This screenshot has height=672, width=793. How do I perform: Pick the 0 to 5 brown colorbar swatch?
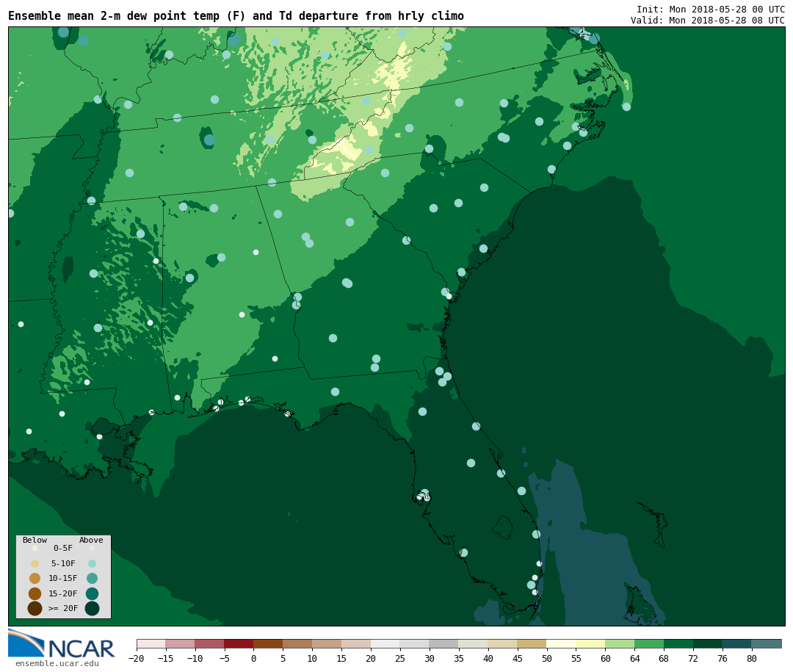click(268, 643)
